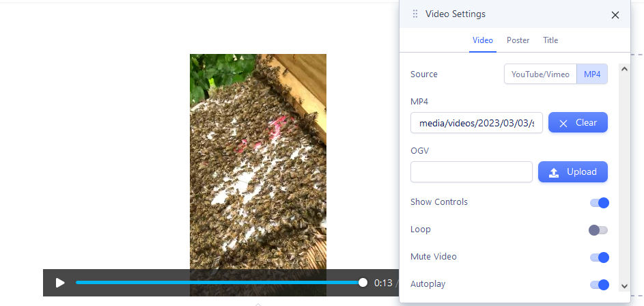Click the Video Settings drag handle icon
Screen dimensions: 644x306
[415, 14]
